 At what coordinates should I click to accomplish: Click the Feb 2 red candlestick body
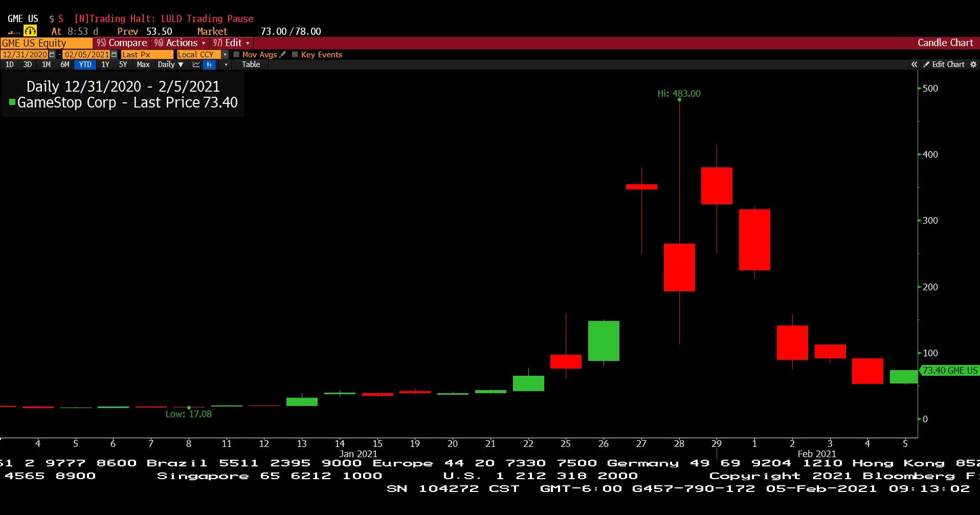click(x=792, y=342)
